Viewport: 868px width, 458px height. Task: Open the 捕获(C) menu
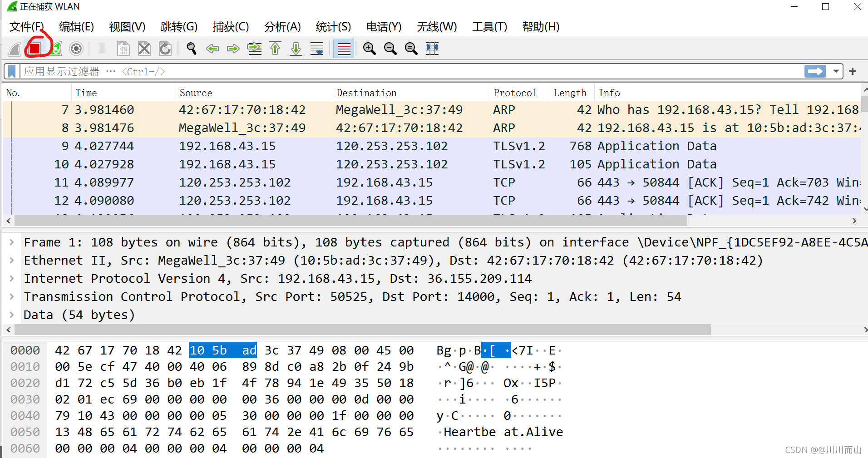tap(231, 27)
